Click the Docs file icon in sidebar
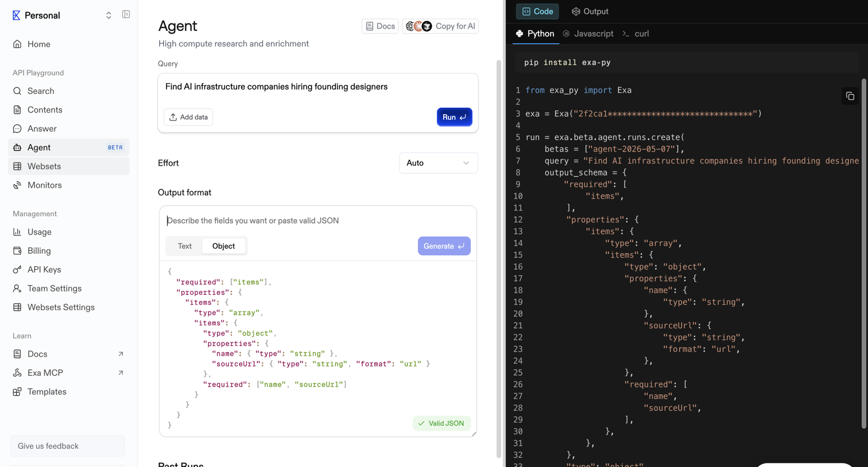This screenshot has width=868, height=467. (x=17, y=355)
